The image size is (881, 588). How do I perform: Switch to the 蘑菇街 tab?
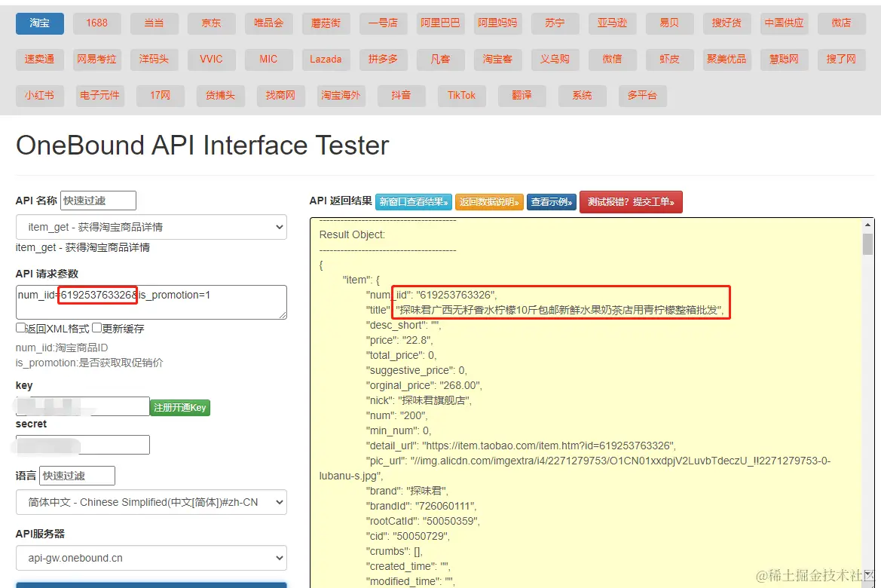click(326, 23)
